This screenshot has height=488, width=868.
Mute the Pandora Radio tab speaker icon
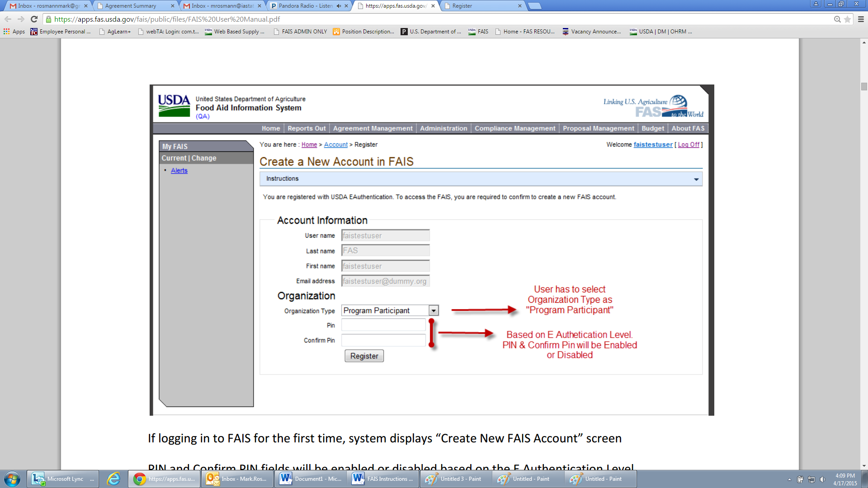[339, 6]
